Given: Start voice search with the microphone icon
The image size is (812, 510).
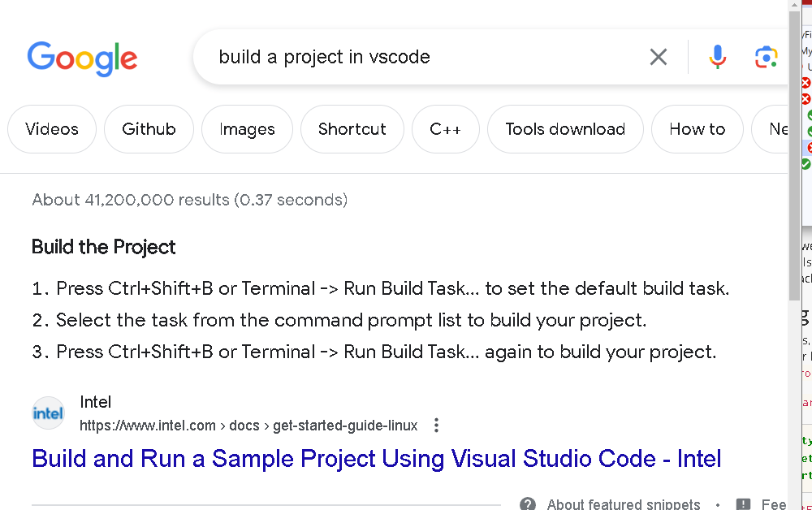Looking at the screenshot, I should (717, 57).
